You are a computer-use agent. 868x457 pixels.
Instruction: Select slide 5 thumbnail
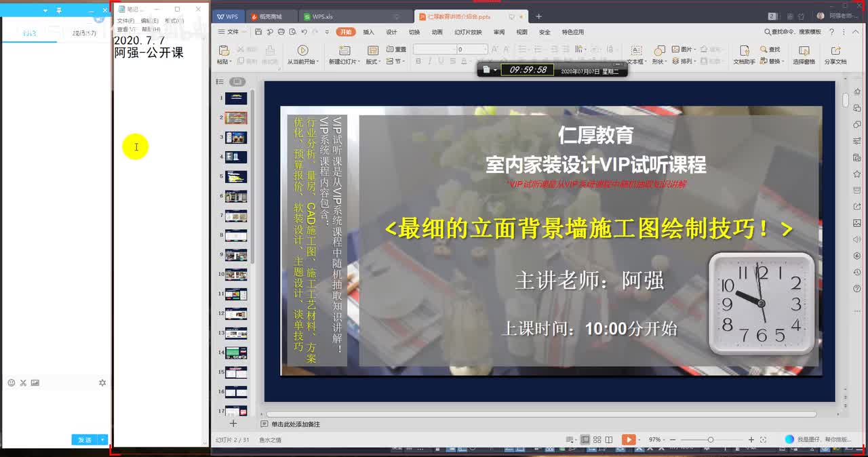coord(236,177)
